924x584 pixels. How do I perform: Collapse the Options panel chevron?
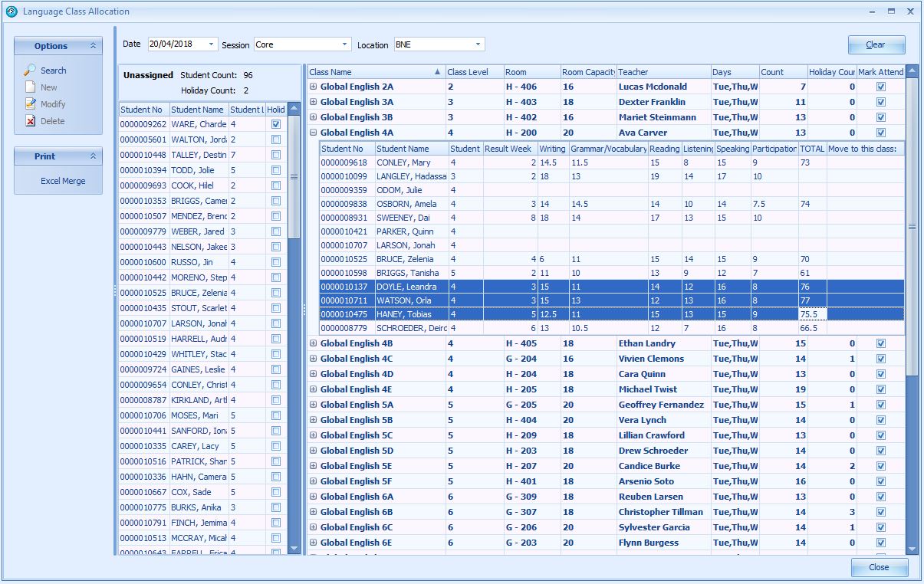pos(93,46)
